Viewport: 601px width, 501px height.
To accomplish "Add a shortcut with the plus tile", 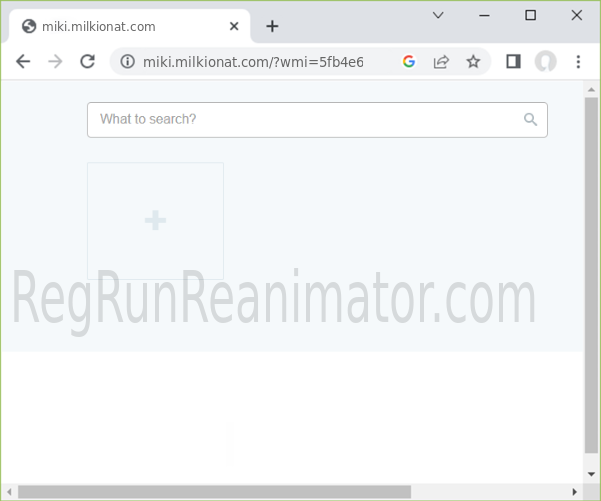I will tap(155, 221).
